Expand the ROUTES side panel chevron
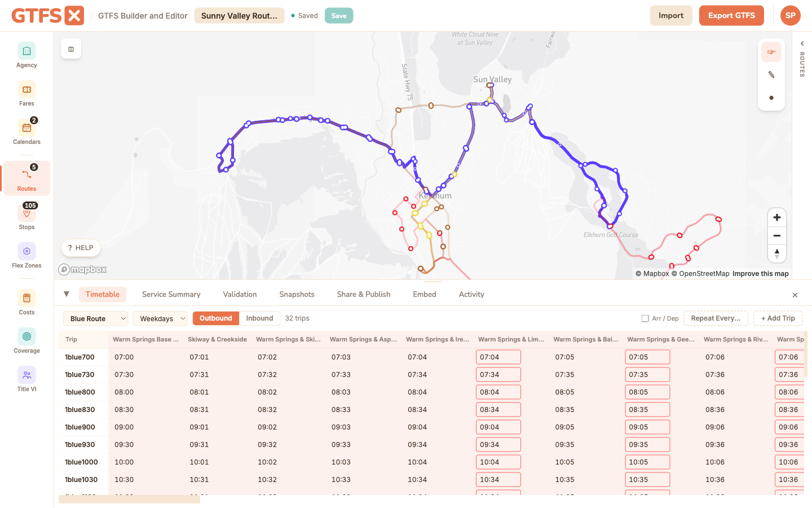The image size is (812, 508). [x=802, y=43]
